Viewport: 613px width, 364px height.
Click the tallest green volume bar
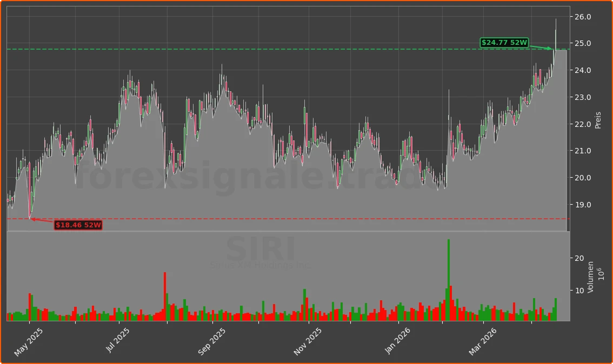448,280
